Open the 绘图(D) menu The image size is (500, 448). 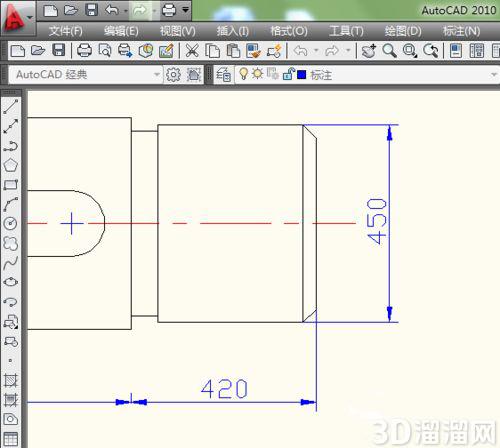point(403,31)
